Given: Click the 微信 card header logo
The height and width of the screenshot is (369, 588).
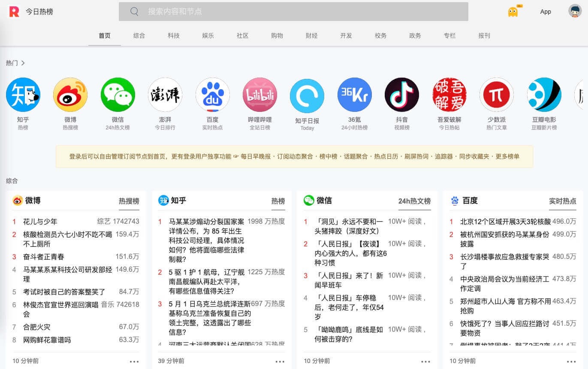Looking at the screenshot, I should 309,201.
